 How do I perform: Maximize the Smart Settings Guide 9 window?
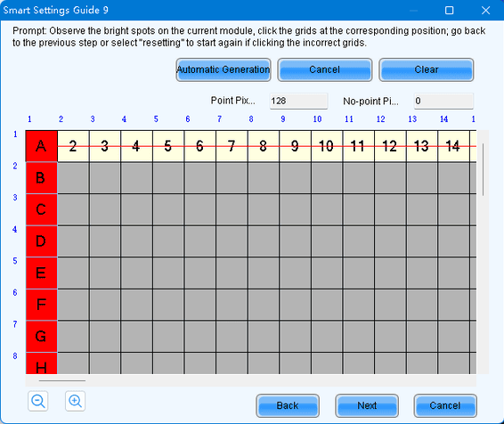pos(450,11)
